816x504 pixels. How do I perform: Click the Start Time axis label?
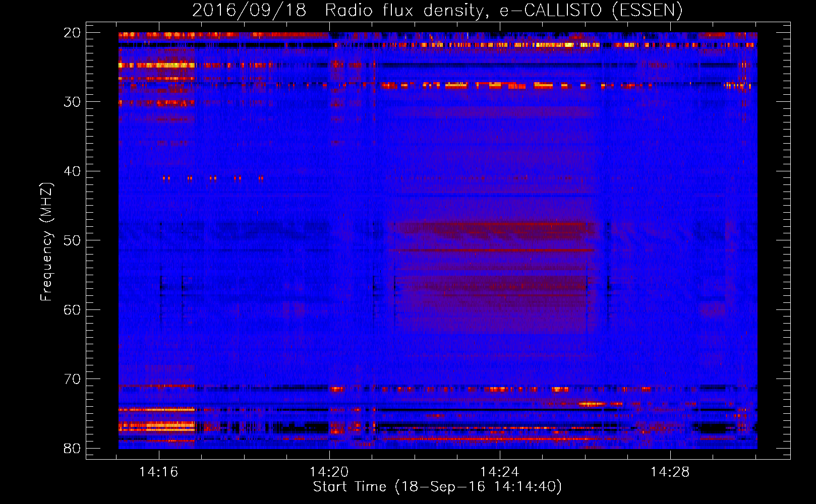coord(437,487)
